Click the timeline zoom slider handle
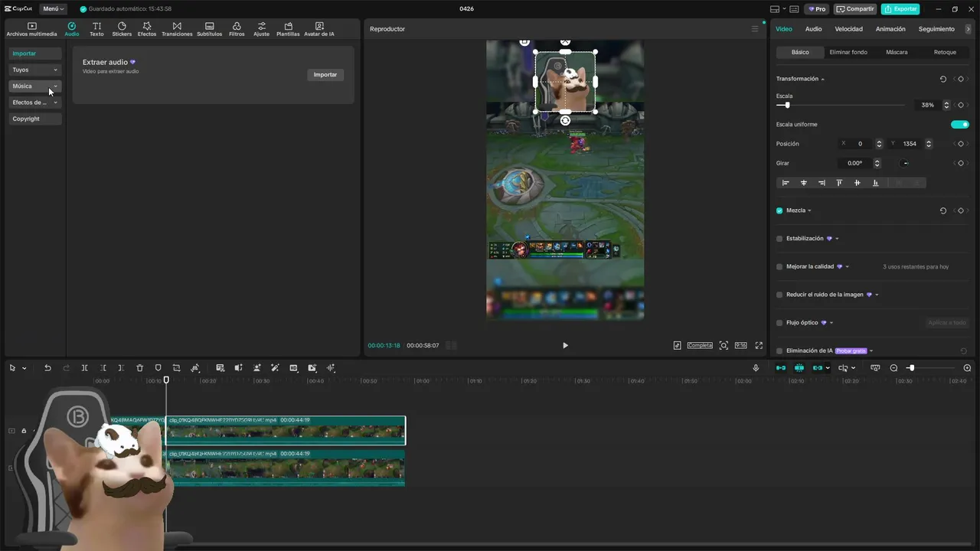Screen dimensions: 980x551 pos(911,368)
